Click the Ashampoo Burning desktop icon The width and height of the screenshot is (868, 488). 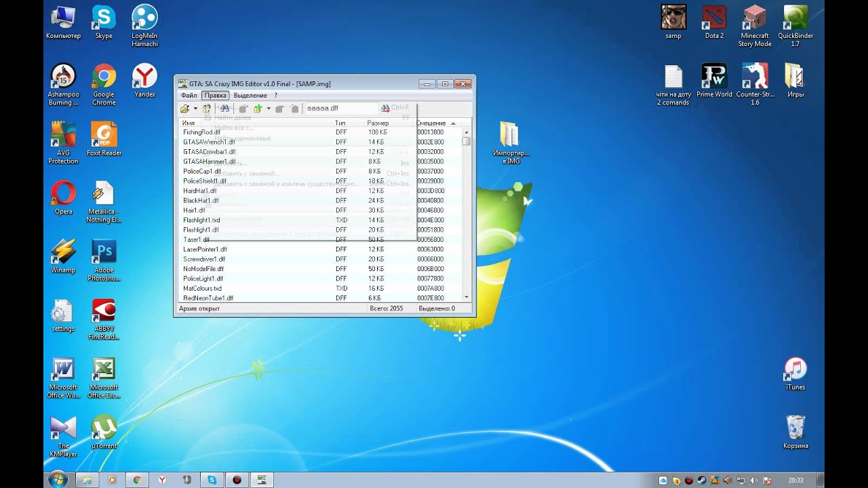(63, 85)
